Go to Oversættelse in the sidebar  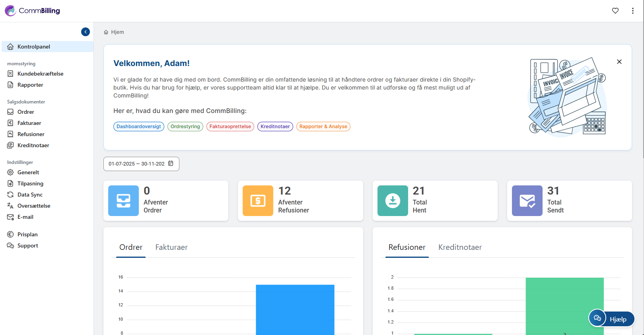coord(34,206)
